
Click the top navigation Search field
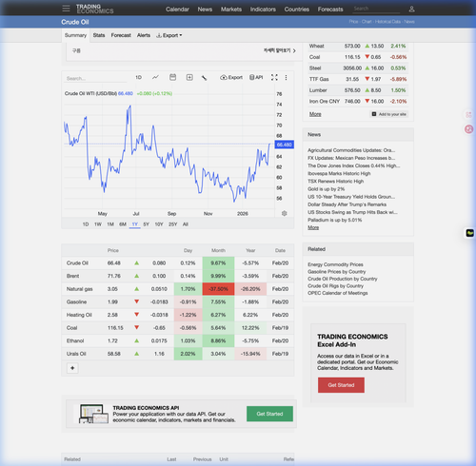376,9
